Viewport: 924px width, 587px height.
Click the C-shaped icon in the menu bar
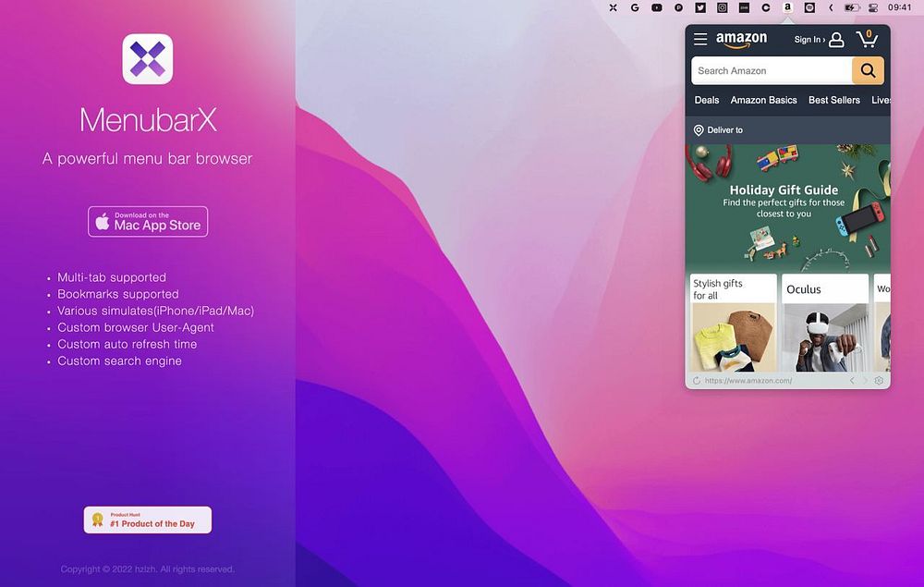tap(765, 7)
